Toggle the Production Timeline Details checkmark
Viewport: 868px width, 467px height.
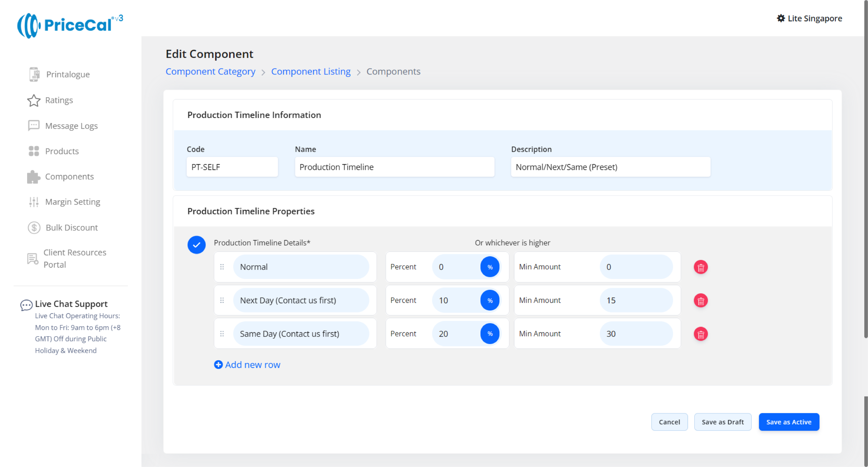[x=197, y=245]
